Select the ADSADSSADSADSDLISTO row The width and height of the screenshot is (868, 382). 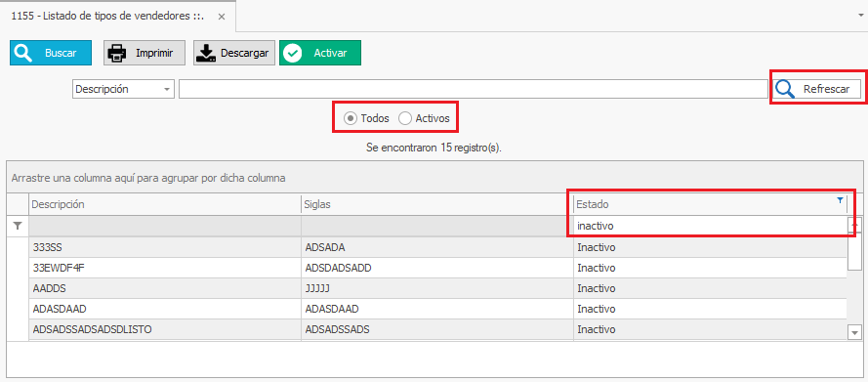pos(437,329)
